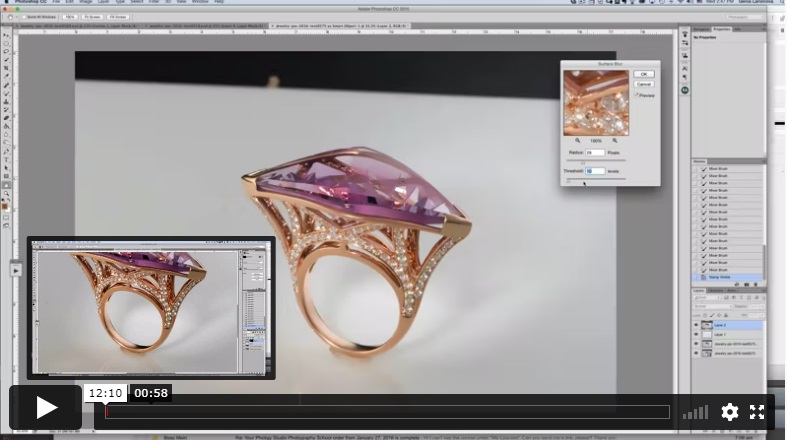Select the Move tool
This screenshot has height=440, width=787.
tap(7, 35)
